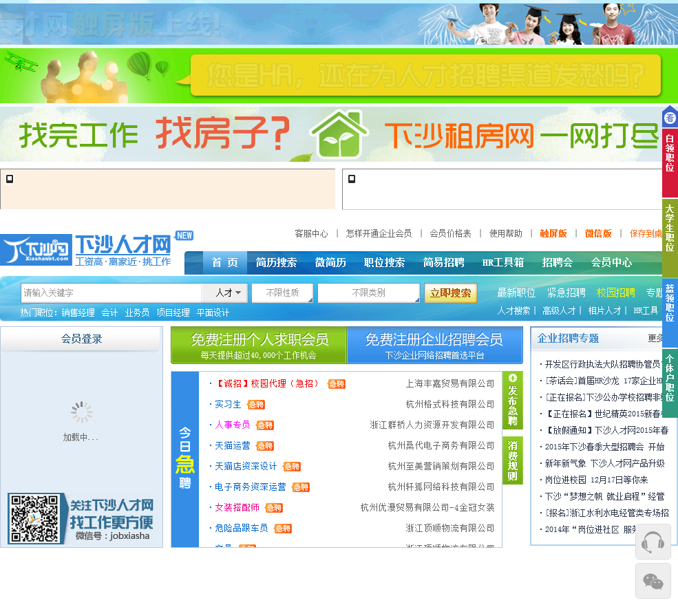Click hot job 平面设计
Image resolution: width=678 pixels, height=616 pixels.
click(x=213, y=313)
